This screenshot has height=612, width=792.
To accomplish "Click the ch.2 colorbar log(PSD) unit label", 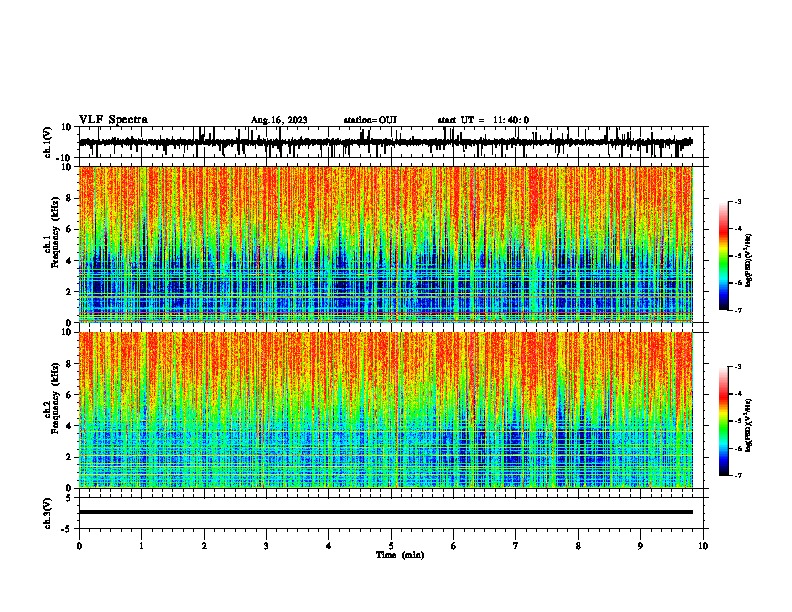I will [x=749, y=426].
